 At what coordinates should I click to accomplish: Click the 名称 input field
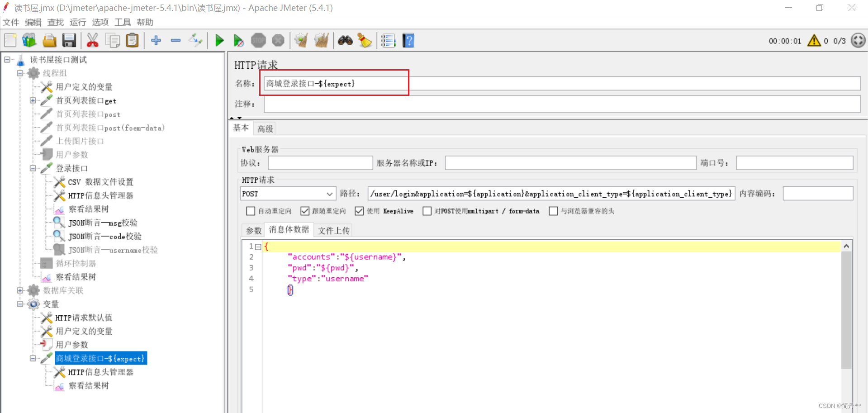(562, 83)
